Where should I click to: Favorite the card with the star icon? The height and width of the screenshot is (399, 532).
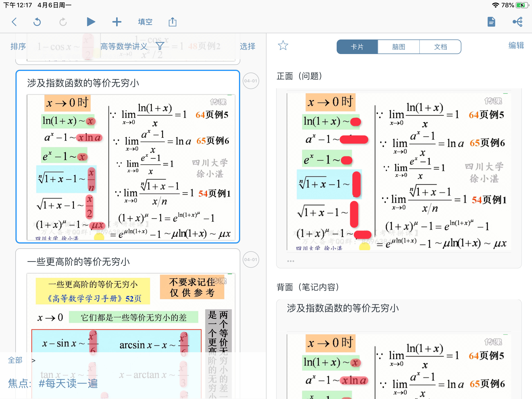coord(283,46)
